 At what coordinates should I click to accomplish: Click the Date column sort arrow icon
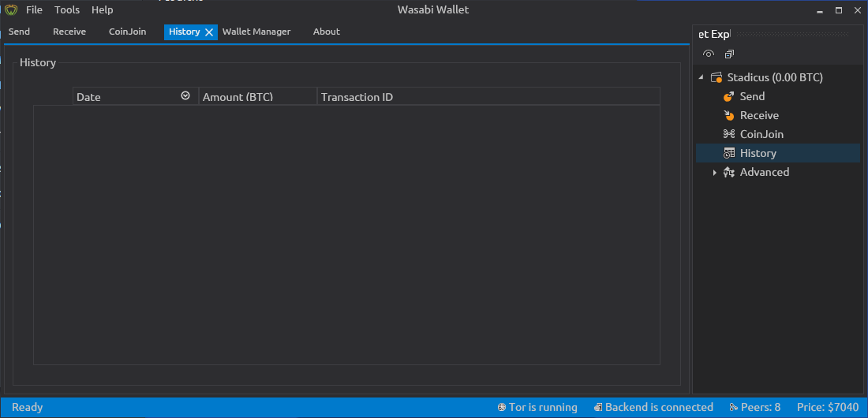coord(185,95)
